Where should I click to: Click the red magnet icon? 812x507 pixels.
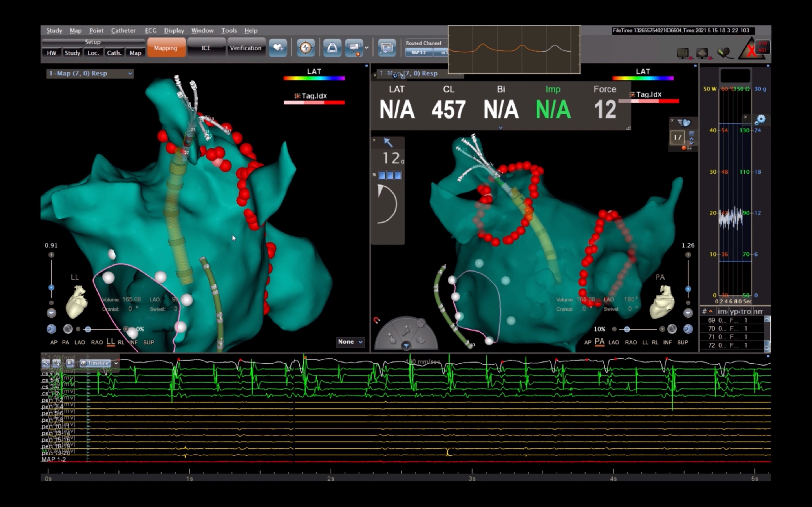[x=377, y=320]
